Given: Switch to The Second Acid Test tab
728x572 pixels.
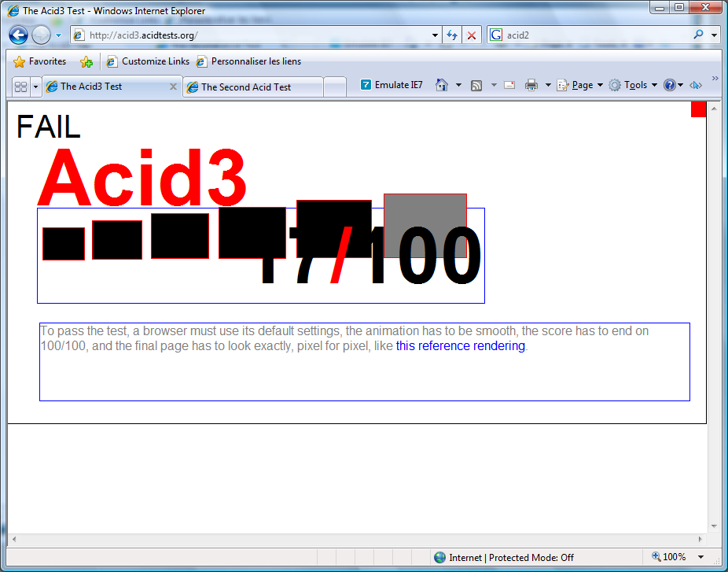Looking at the screenshot, I should click(x=246, y=87).
